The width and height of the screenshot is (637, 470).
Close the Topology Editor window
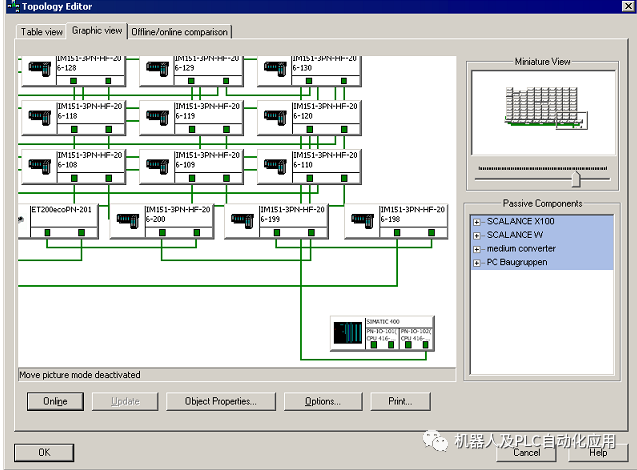628,6
